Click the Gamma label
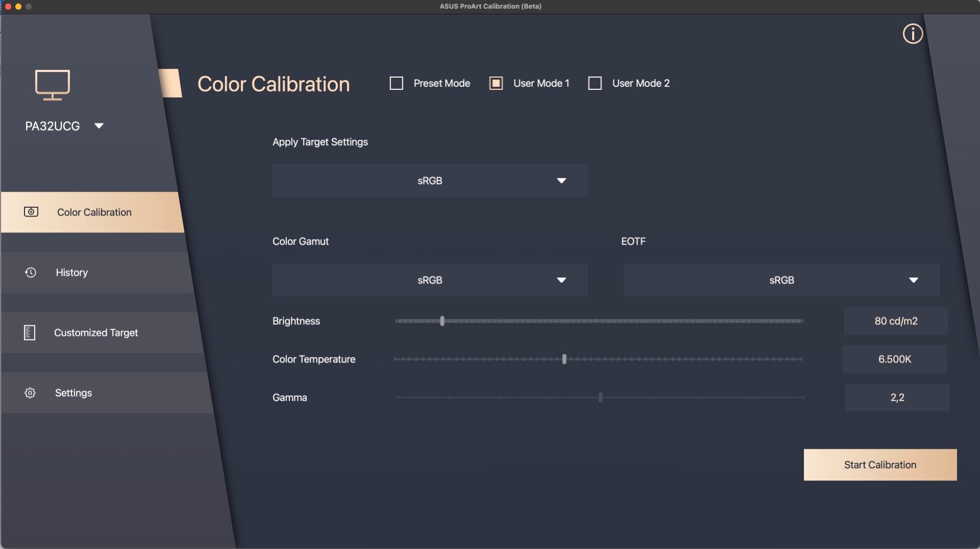980x549 pixels. tap(289, 397)
